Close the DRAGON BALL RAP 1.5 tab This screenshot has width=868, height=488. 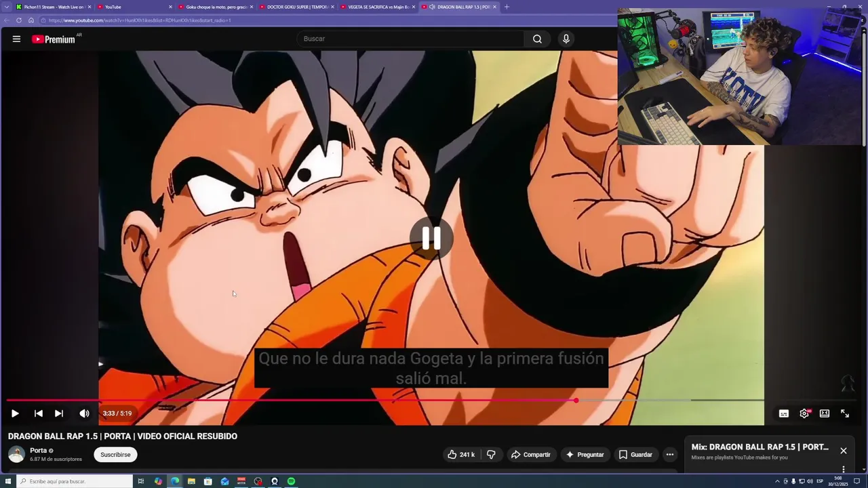[495, 7]
